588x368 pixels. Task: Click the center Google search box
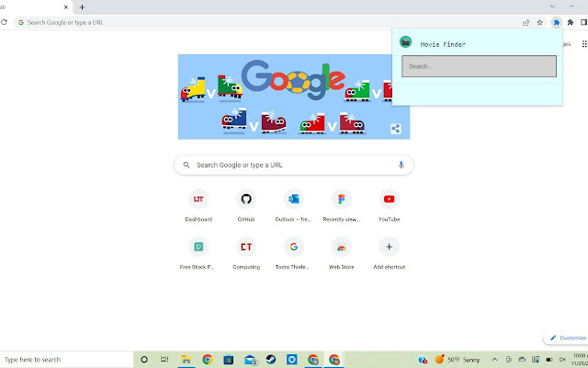point(294,165)
